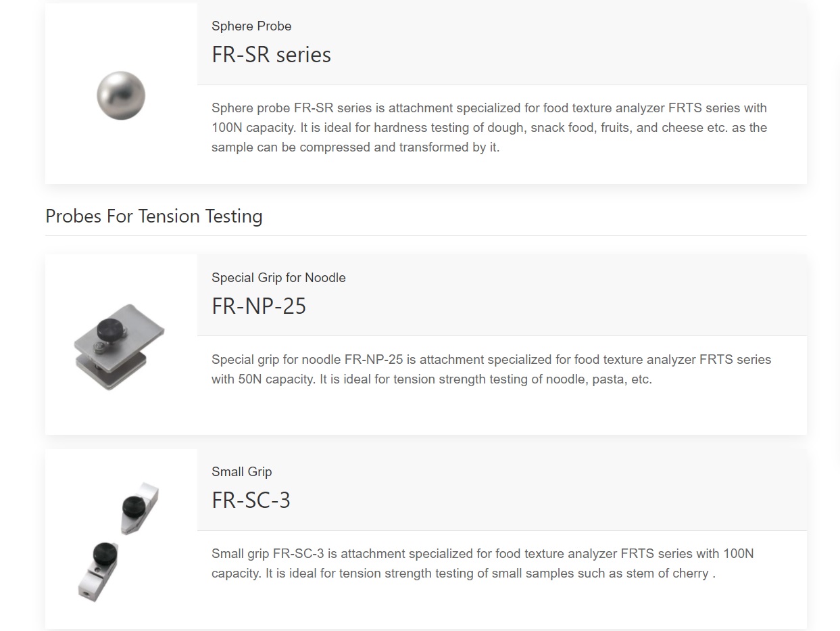
Task: Click the FR-SC-3 card header area
Action: coord(502,490)
